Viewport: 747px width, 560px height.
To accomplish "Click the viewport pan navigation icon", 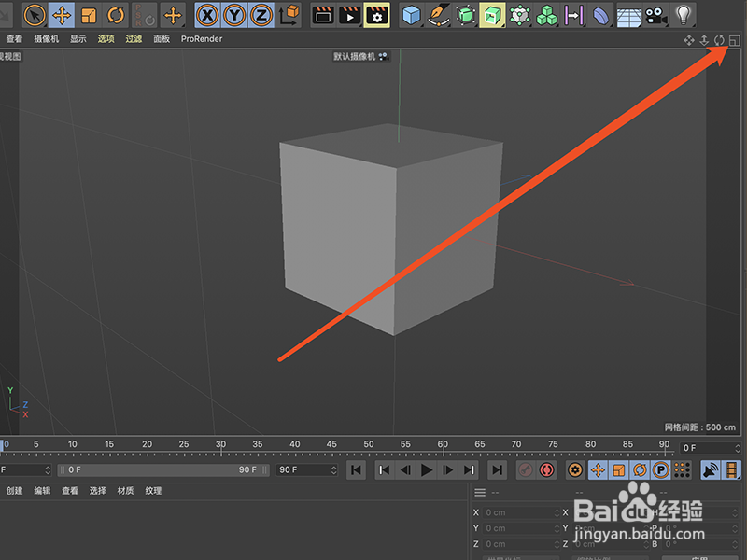I will pos(689,40).
